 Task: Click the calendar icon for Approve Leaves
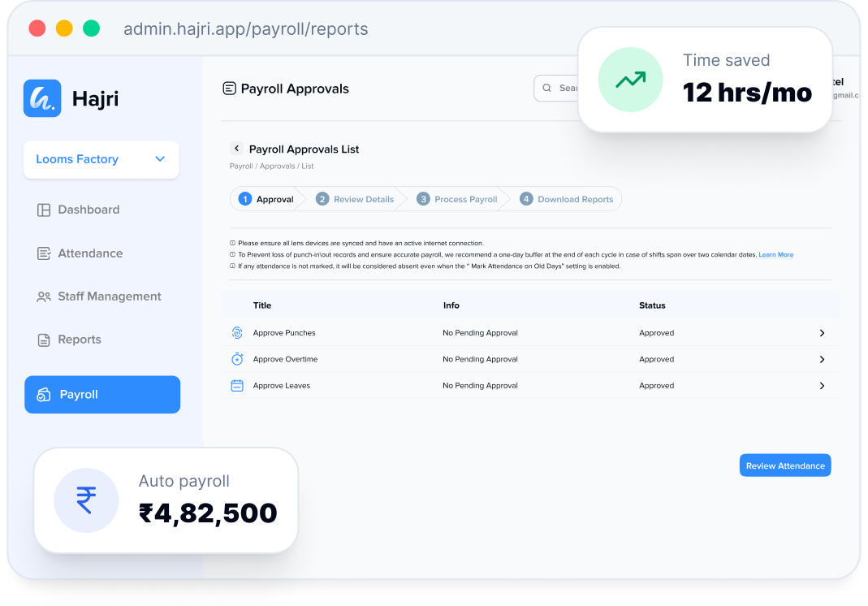click(237, 386)
